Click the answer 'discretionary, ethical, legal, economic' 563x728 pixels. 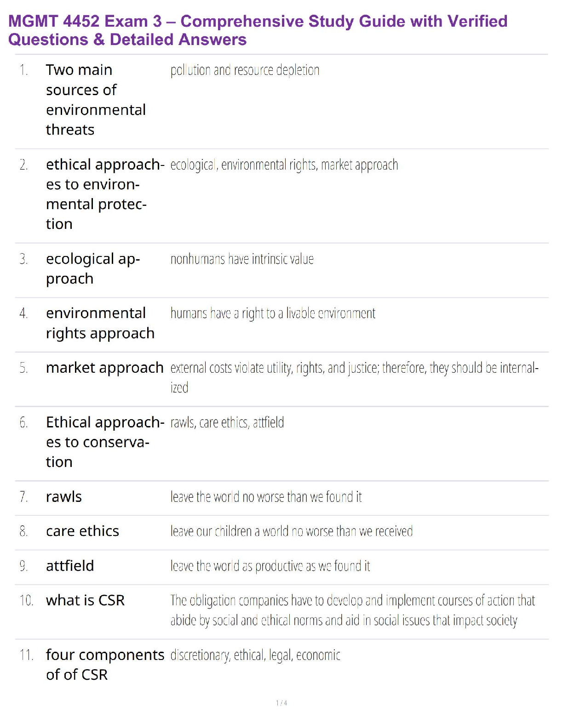pyautogui.click(x=255, y=655)
